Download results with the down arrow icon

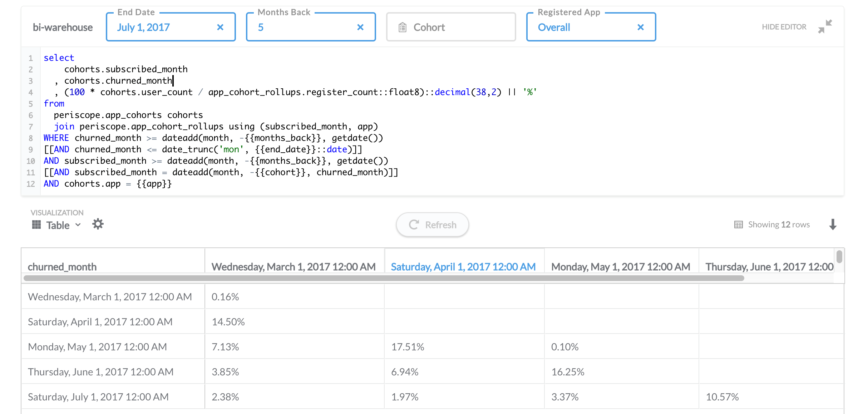pyautogui.click(x=833, y=225)
